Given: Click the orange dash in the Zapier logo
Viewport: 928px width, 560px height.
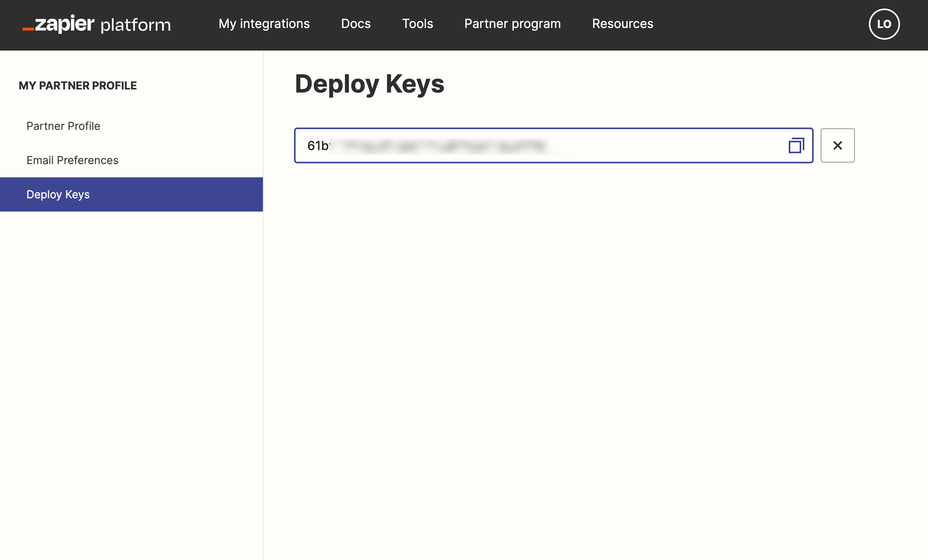Looking at the screenshot, I should [28, 29].
